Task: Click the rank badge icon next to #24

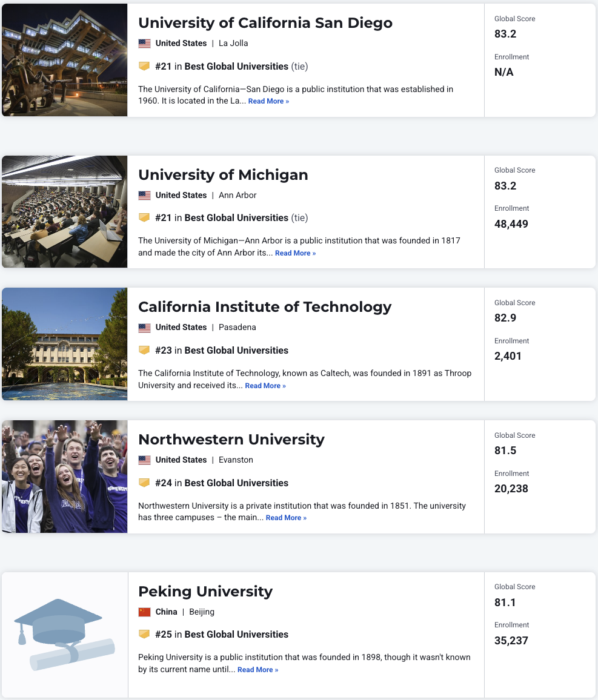Action: 144,483
